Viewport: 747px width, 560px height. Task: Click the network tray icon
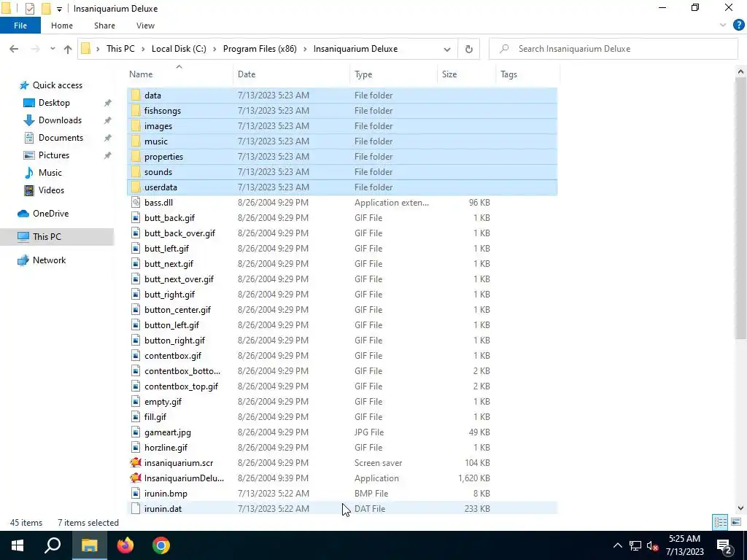[635, 545]
